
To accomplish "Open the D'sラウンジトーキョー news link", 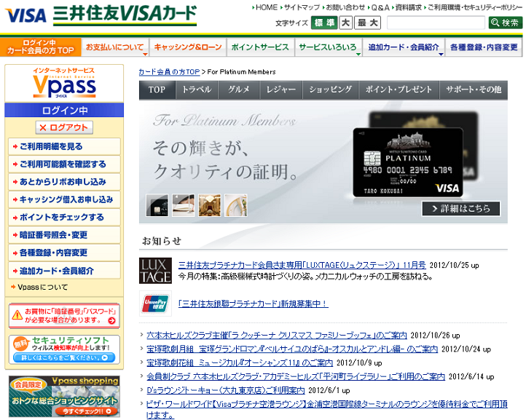I will pyautogui.click(x=226, y=390).
